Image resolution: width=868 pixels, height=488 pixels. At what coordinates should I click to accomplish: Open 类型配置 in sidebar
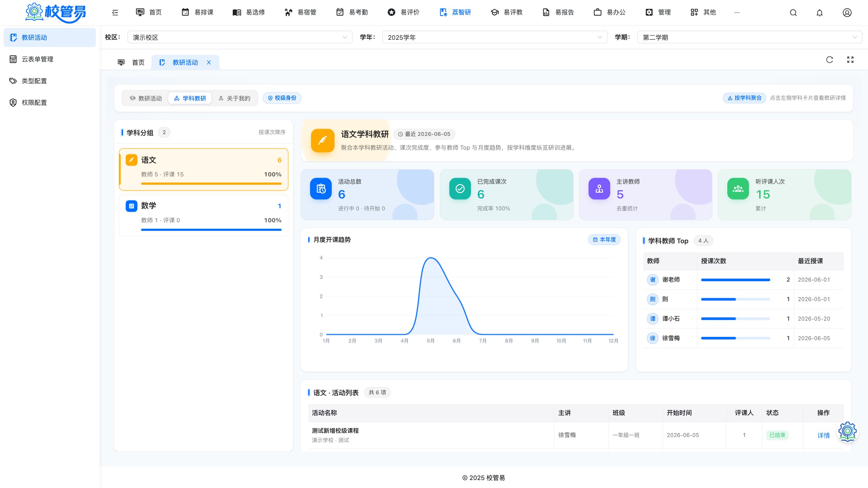point(50,81)
